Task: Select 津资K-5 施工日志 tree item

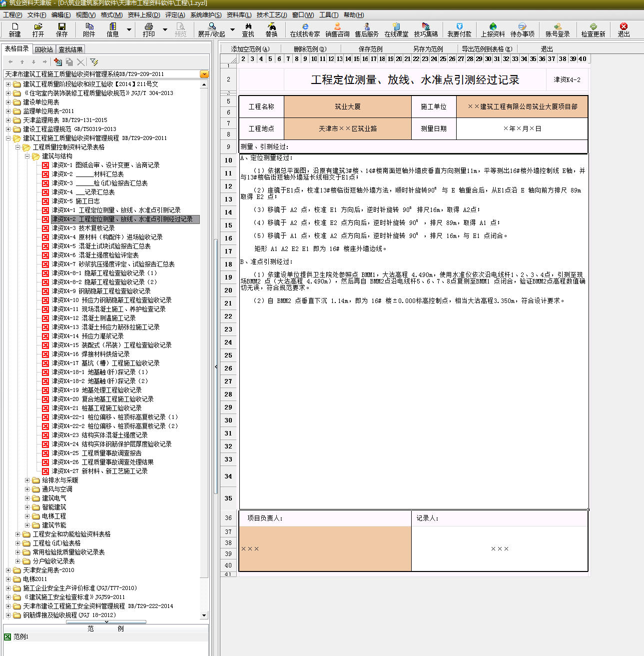Action: (x=75, y=201)
